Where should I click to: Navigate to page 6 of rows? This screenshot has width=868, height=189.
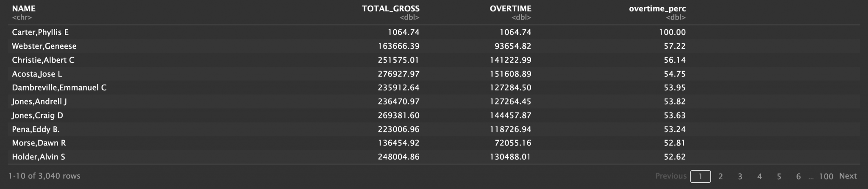pos(798,176)
